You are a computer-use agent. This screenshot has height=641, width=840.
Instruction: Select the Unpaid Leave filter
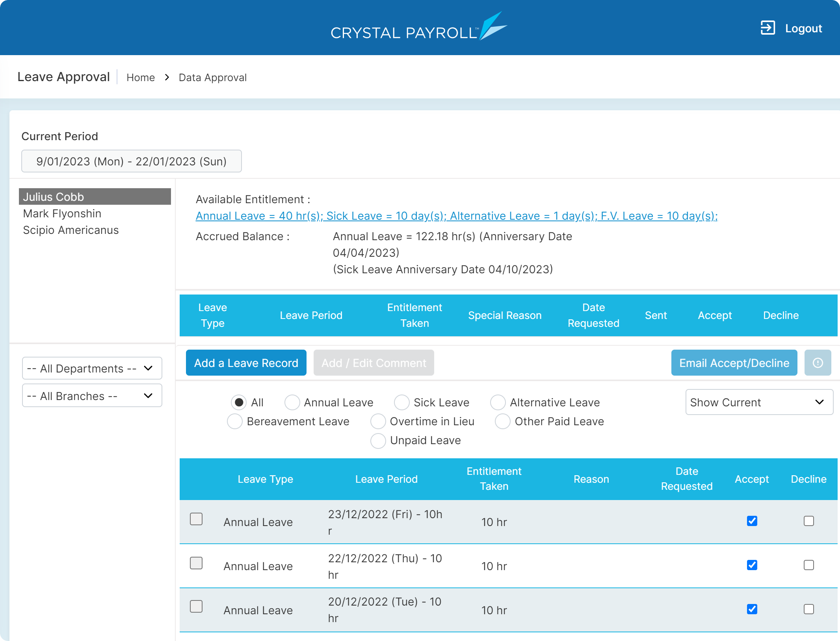pyautogui.click(x=378, y=441)
